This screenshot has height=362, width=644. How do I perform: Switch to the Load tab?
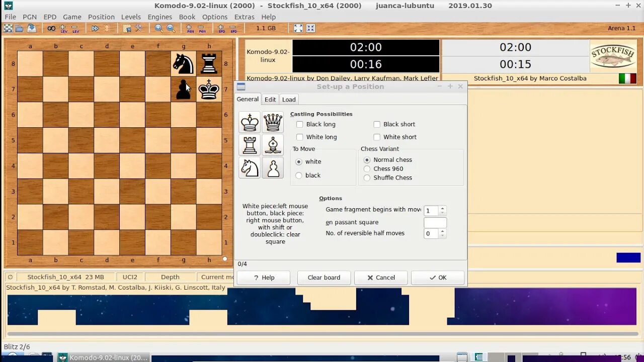click(x=289, y=100)
